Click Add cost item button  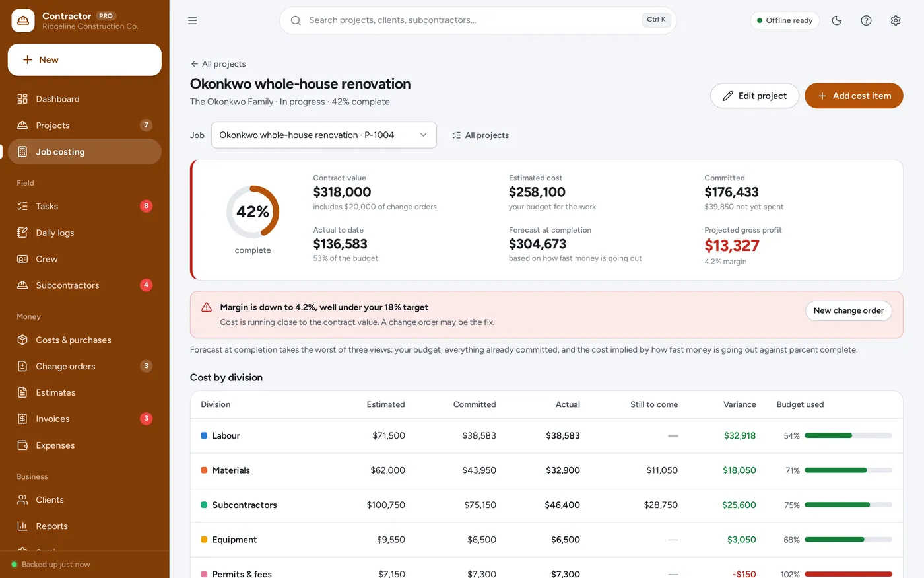click(x=853, y=96)
